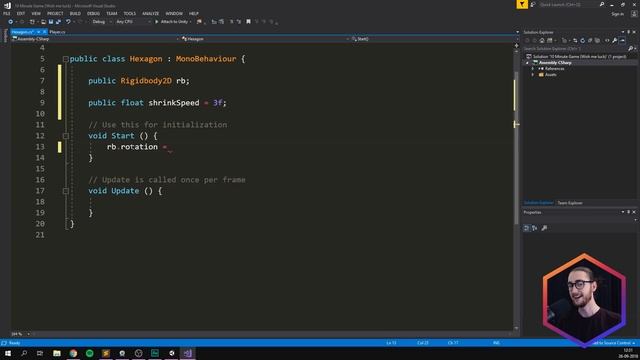
Task: Click Solution Explorer Sync with Active Document icon
Action: click(x=575, y=40)
